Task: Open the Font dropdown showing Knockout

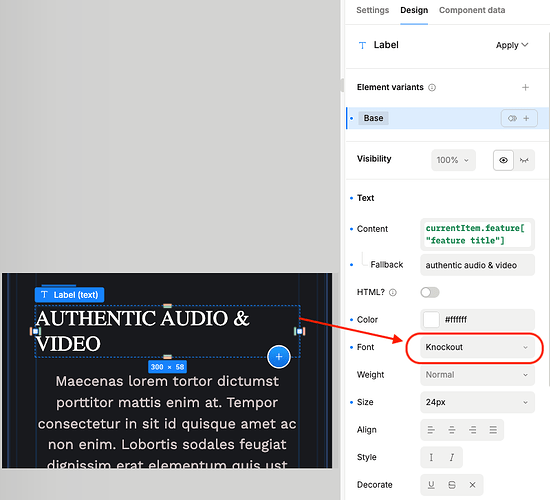Action: [x=477, y=347]
